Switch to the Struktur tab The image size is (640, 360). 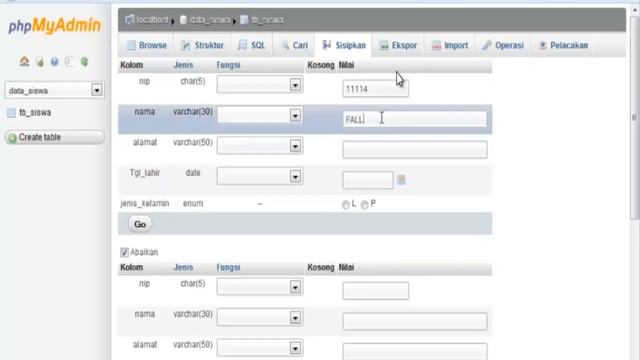point(202,45)
